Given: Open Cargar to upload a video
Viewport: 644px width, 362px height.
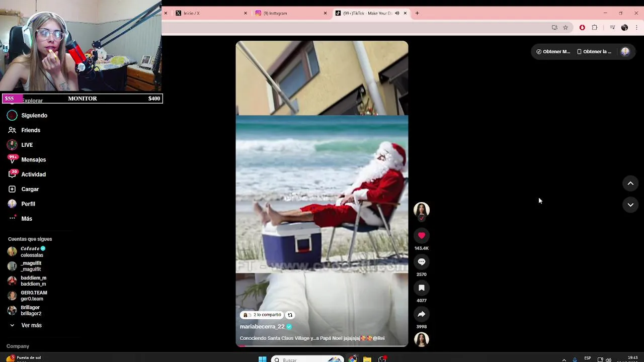Looking at the screenshot, I should [30, 189].
